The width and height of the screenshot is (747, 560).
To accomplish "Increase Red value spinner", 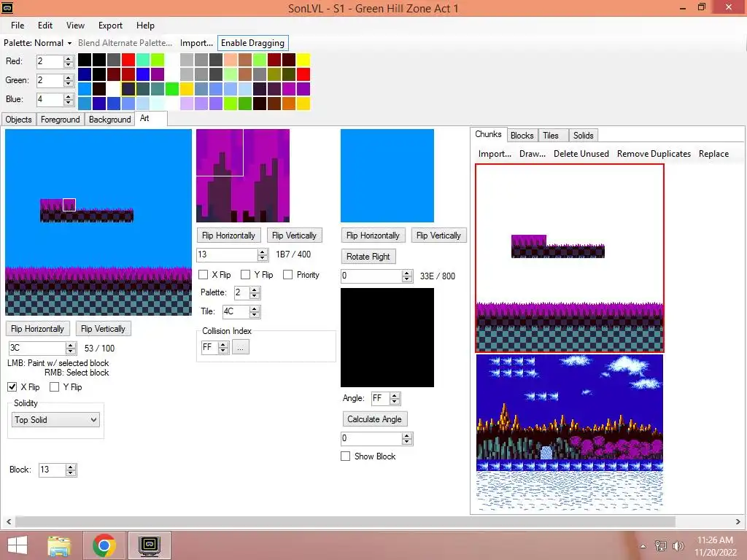I will pos(69,58).
